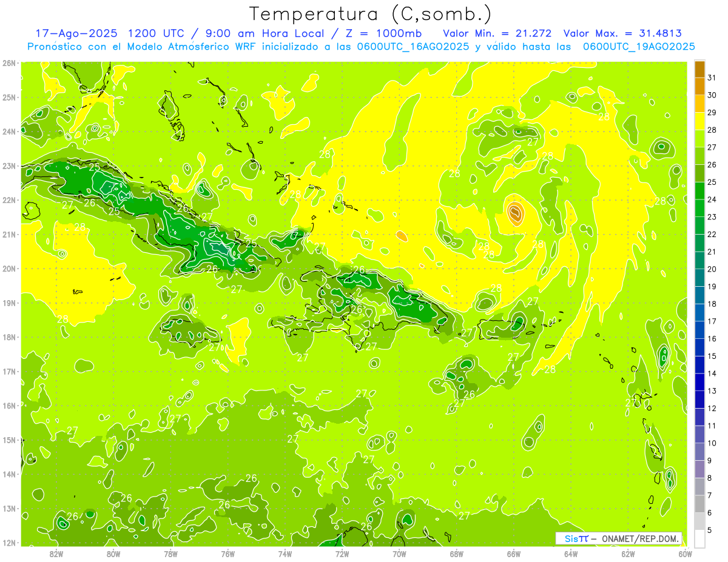Click the "76W" longitude axis label
Screen dimensions: 728x562
[x=228, y=554]
